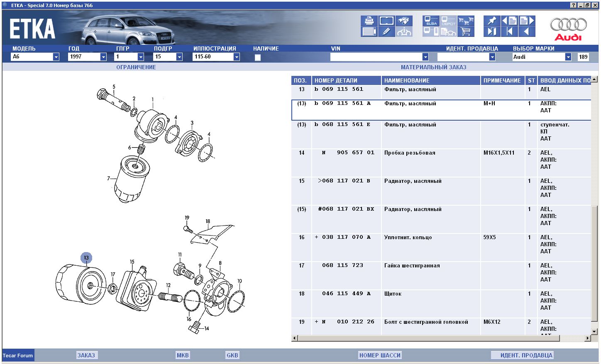Click the Audi rings logo
Image resolution: width=601 pixels, height=364 pixels.
568,24
